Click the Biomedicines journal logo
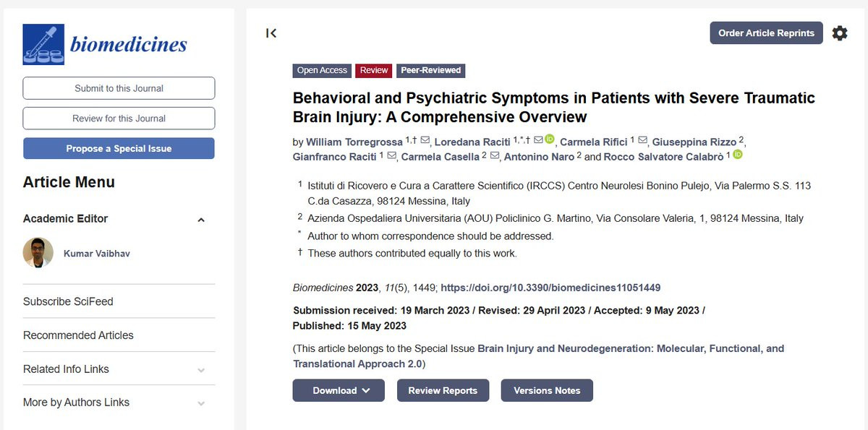Screen dimensions: 868x430 click(x=105, y=44)
